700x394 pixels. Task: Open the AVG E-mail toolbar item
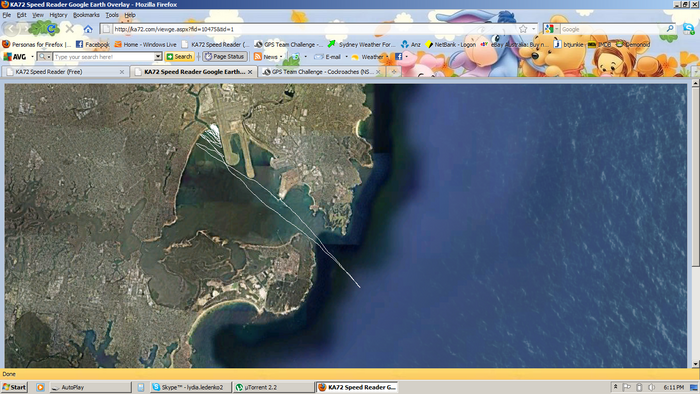click(x=328, y=57)
